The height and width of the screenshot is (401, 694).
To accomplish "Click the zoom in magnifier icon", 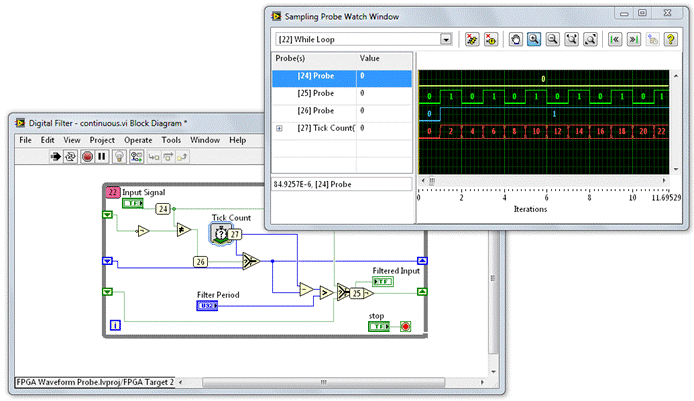I will 535,39.
